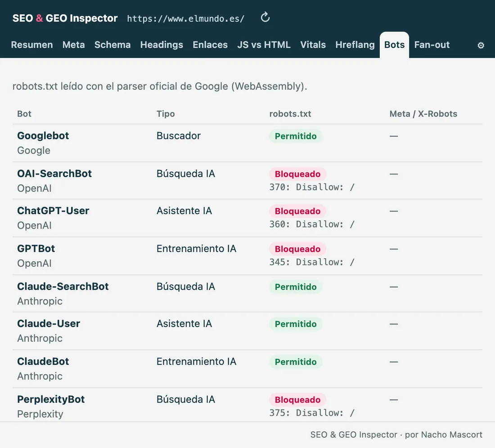Click the '375: Disallow: /' rule
The height and width of the screenshot is (448, 495).
point(312,413)
